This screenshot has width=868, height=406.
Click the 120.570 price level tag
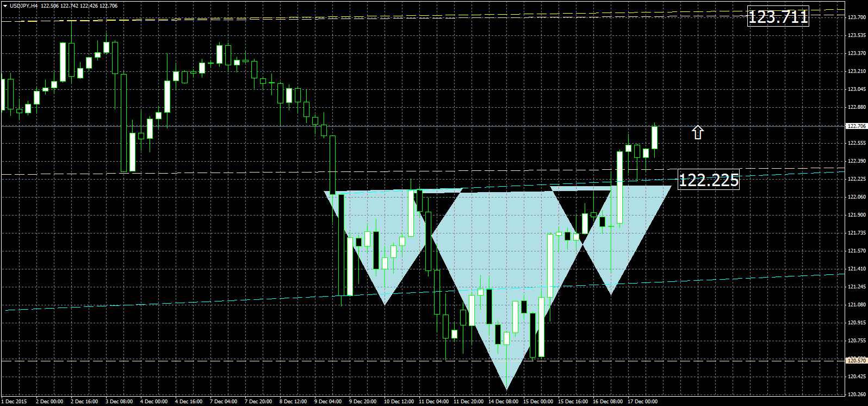click(856, 360)
